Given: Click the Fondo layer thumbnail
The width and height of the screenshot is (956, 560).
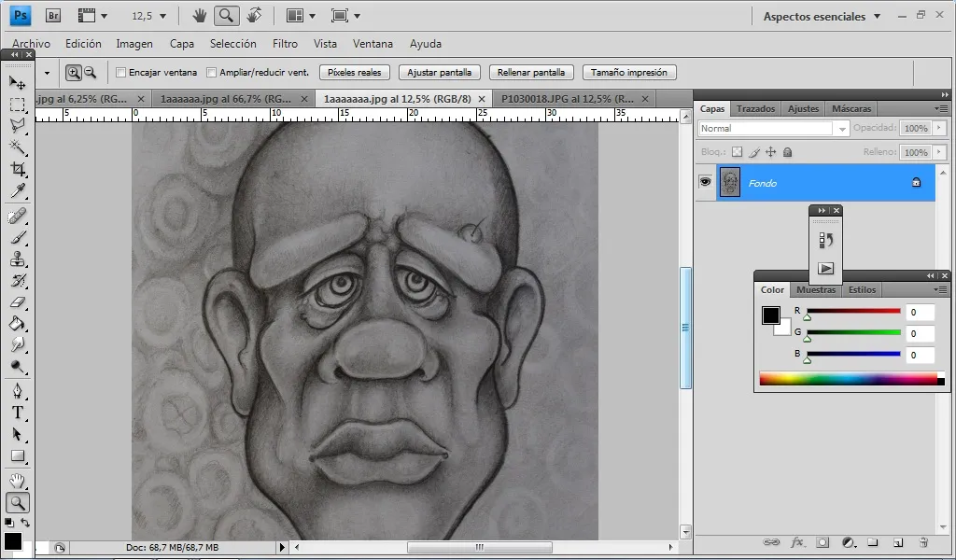Looking at the screenshot, I should coord(730,182).
